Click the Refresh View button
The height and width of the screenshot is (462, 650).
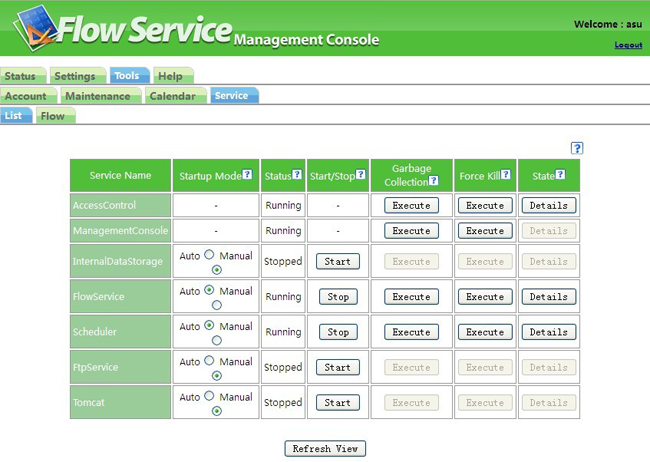click(x=325, y=448)
